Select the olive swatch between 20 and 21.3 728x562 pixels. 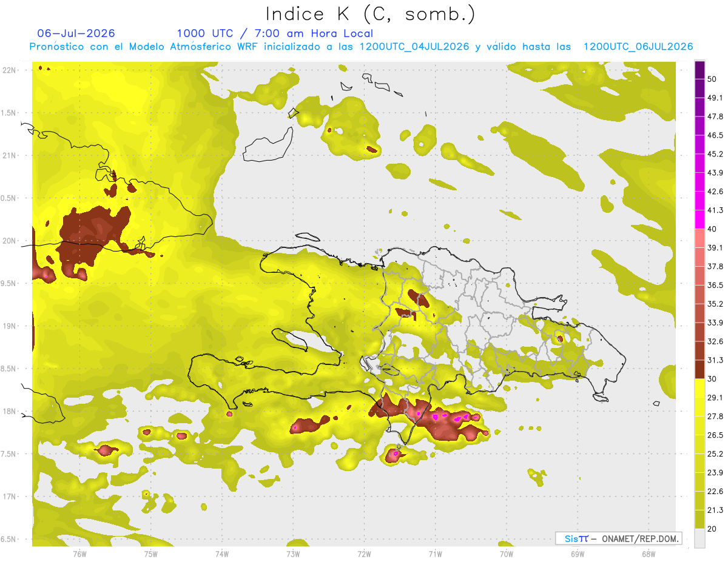(699, 519)
